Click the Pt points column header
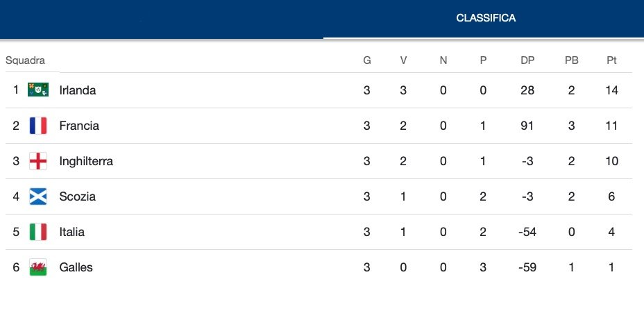Image resolution: width=644 pixels, height=311 pixels. [x=611, y=60]
